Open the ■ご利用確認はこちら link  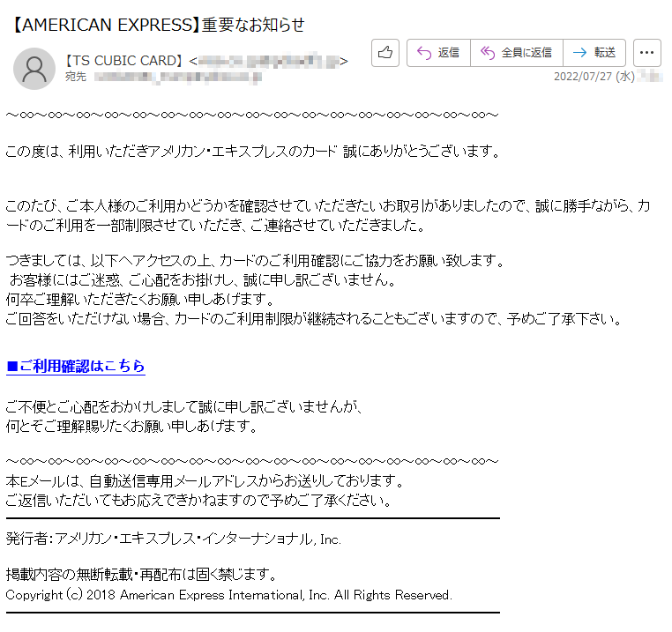coord(76,367)
